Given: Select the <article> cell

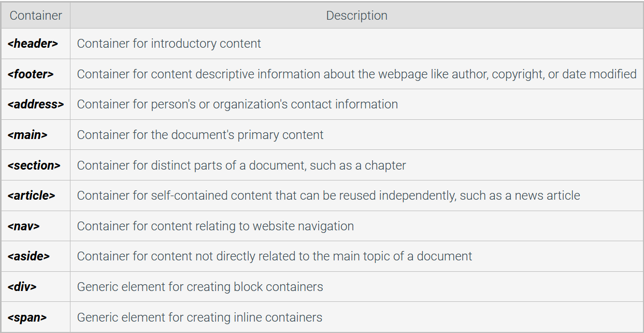Looking at the screenshot, I should point(36,196).
